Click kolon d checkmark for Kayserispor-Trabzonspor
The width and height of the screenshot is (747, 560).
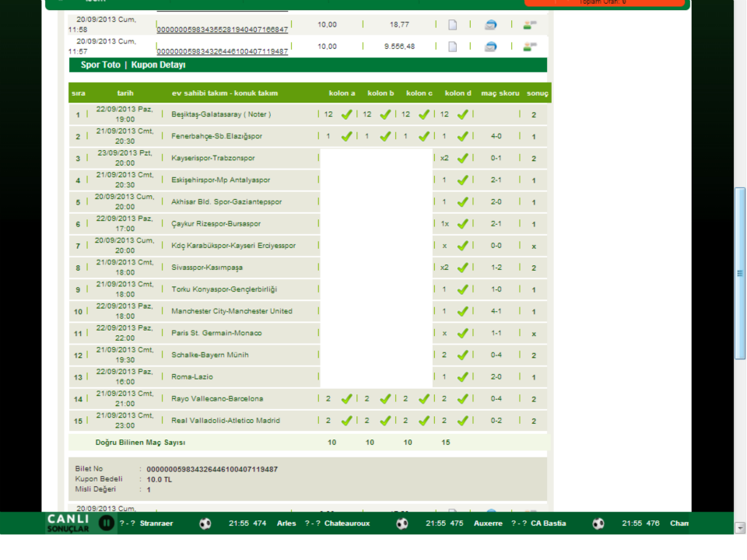click(462, 158)
